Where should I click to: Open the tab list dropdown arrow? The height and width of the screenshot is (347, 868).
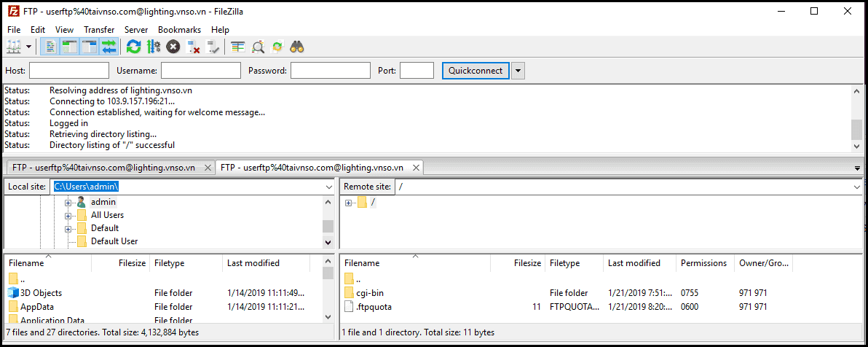coord(858,168)
